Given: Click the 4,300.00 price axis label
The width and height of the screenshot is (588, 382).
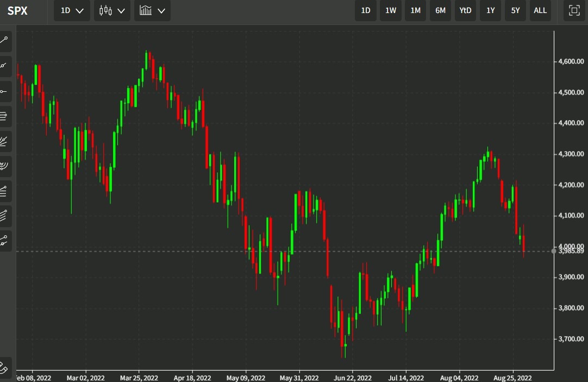Looking at the screenshot, I should tap(571, 154).
